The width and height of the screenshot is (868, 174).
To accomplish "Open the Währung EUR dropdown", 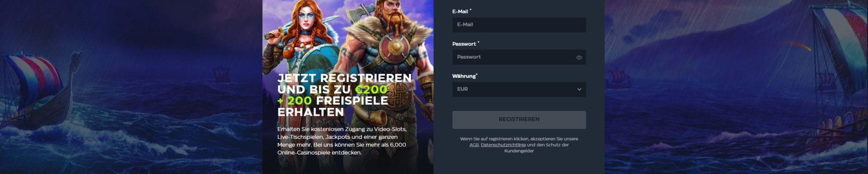I will click(x=519, y=89).
